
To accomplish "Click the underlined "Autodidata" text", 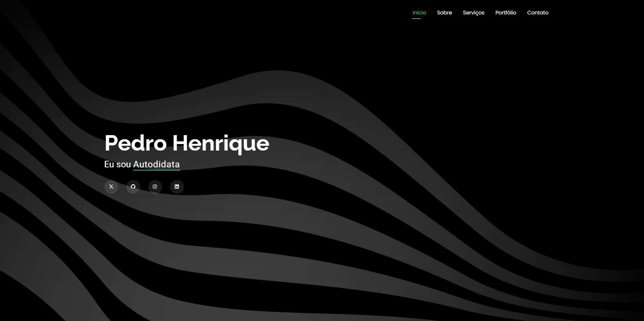I will (x=156, y=165).
